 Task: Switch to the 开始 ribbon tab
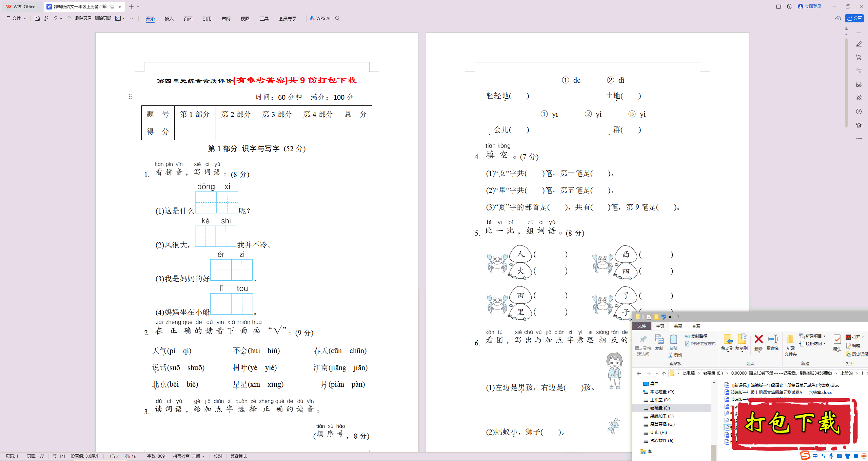[150, 19]
